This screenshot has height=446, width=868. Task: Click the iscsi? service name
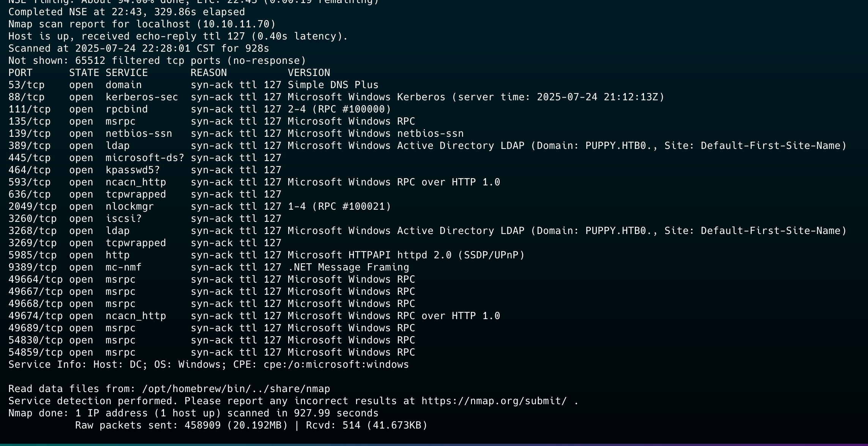(x=124, y=219)
